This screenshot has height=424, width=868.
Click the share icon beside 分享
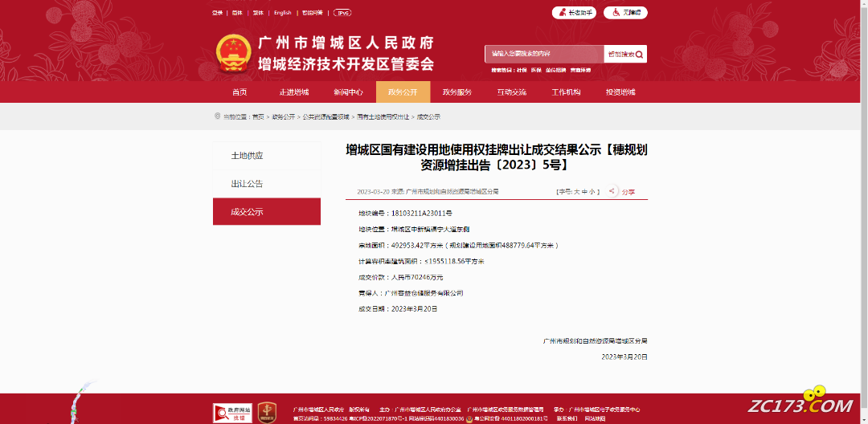[612, 191]
